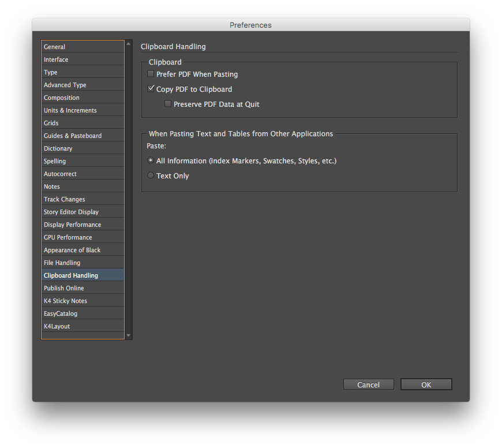The height and width of the screenshot is (448, 502).
Task: Select Clipboard Handling in sidebar list
Action: tap(83, 275)
